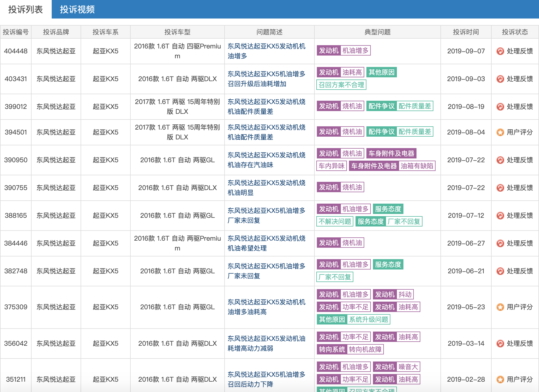Image resolution: width=539 pixels, height=392 pixels.
Task: Click the 转向机故障 tag
Action: (365, 350)
